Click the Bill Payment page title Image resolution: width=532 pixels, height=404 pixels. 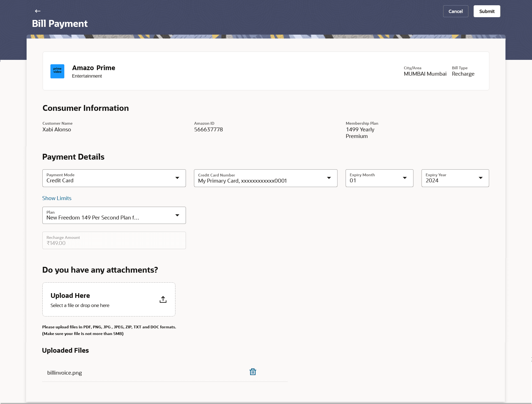pos(60,24)
